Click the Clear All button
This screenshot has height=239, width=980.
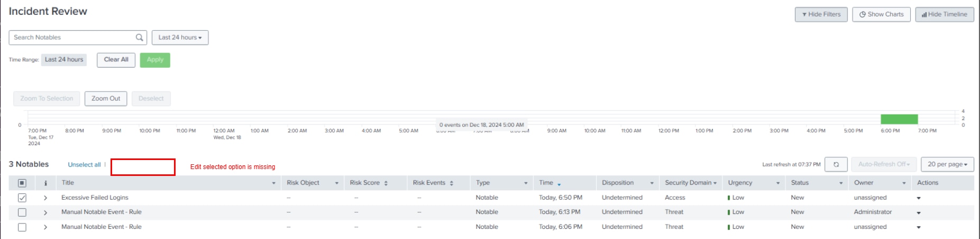tap(116, 60)
